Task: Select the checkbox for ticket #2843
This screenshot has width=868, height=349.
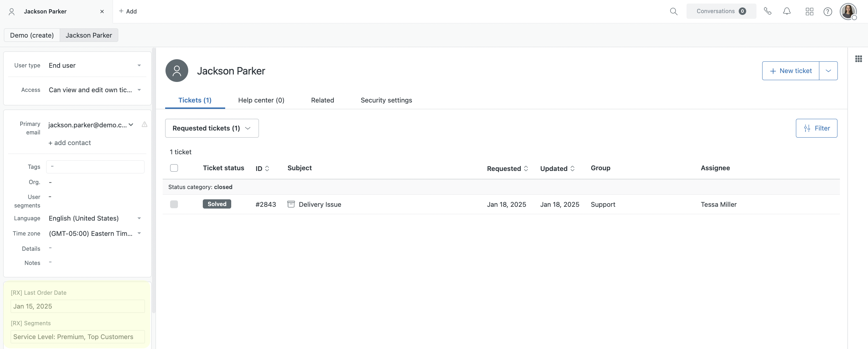Action: [x=174, y=204]
